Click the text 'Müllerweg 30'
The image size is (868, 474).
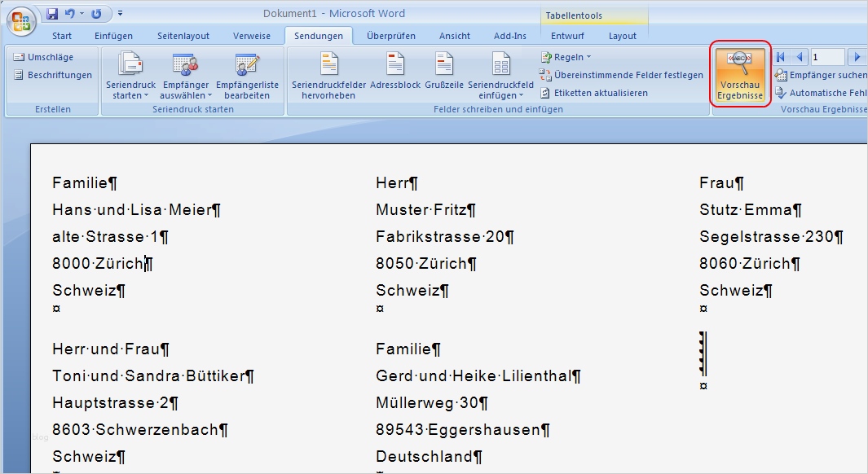click(x=427, y=402)
